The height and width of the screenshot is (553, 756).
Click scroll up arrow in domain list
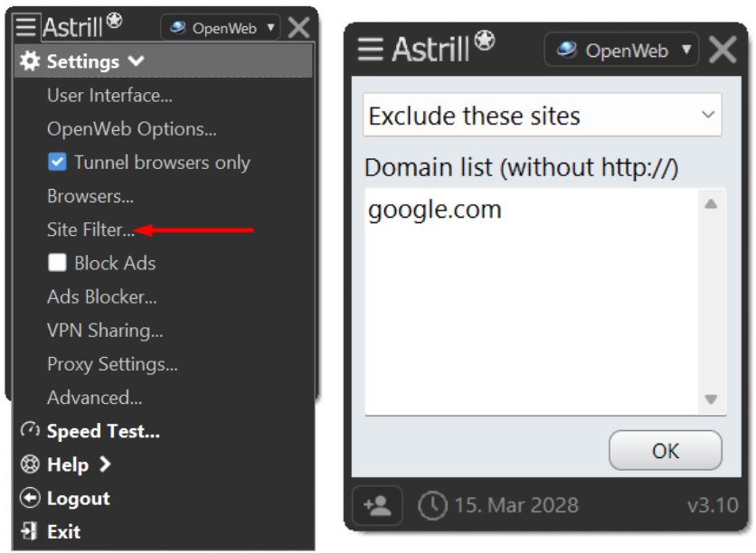tap(711, 204)
